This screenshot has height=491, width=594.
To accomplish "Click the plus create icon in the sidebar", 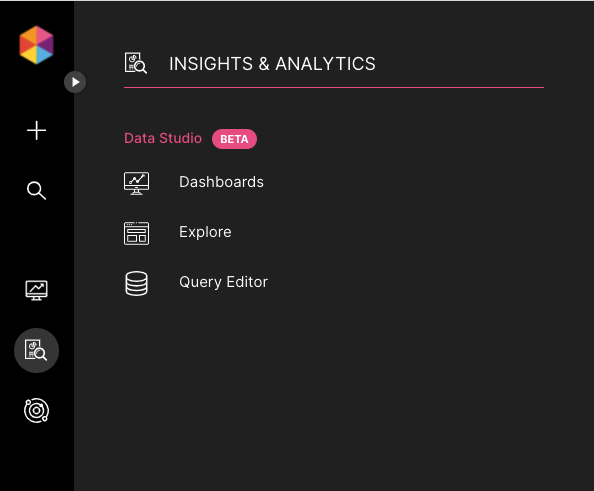I will tap(36, 130).
